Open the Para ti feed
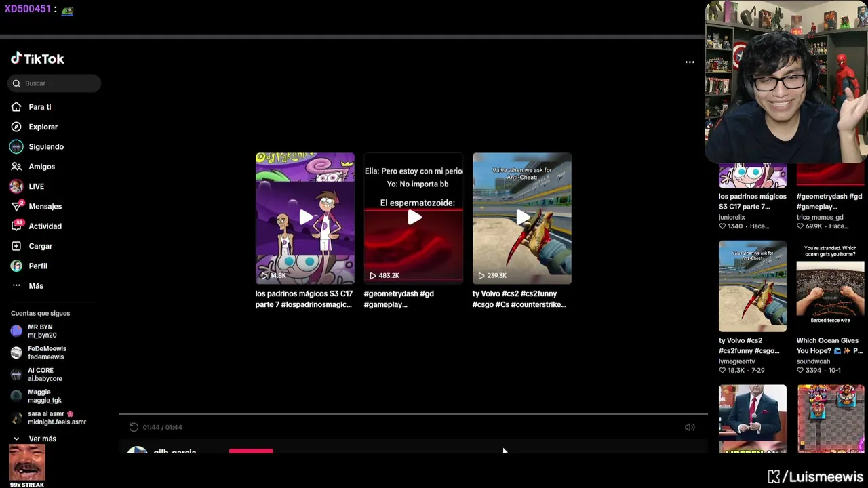 click(40, 107)
